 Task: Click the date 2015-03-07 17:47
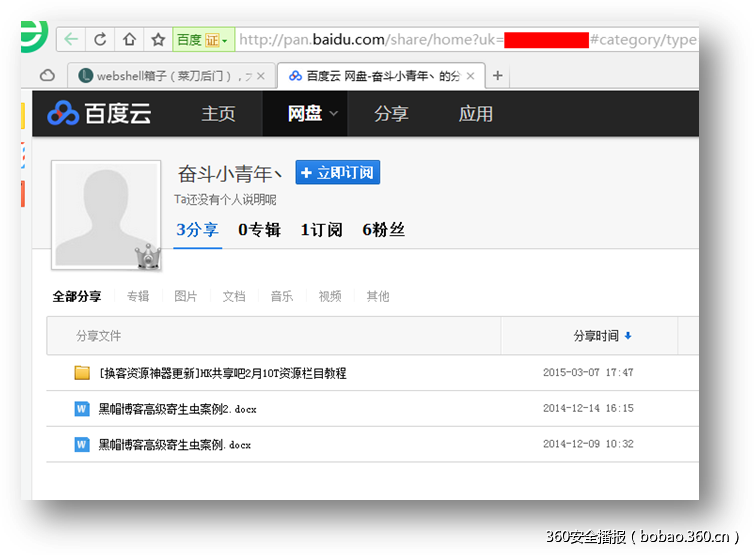pyautogui.click(x=588, y=373)
